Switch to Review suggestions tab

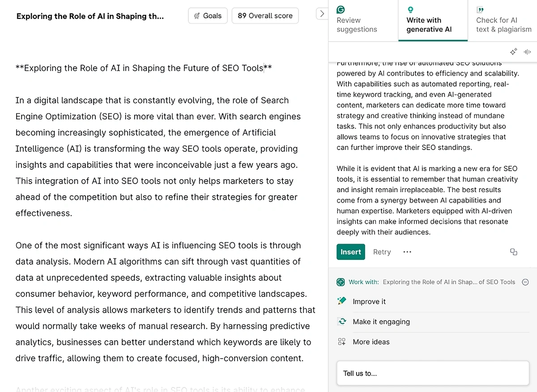(363, 21)
